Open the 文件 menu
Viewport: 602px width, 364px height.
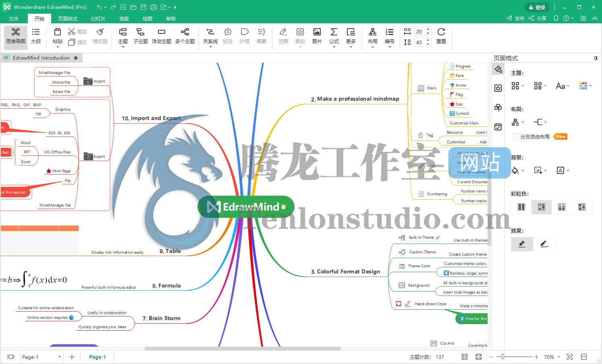coord(14,19)
